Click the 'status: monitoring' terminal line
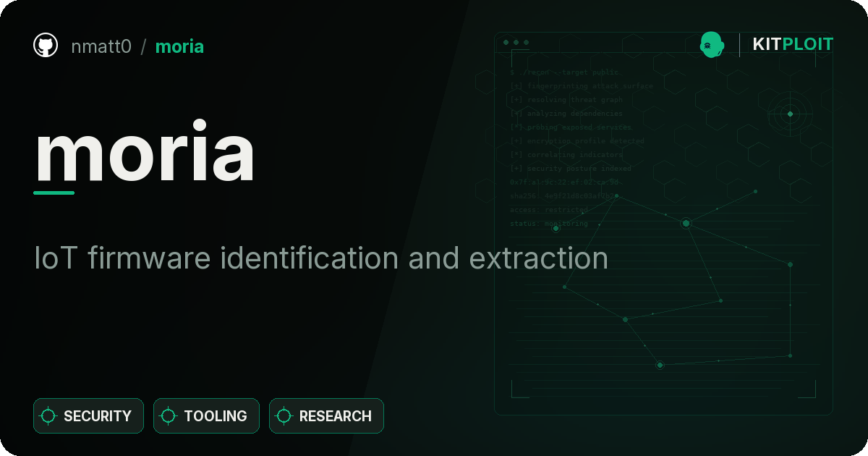This screenshot has height=456, width=868. tap(549, 224)
